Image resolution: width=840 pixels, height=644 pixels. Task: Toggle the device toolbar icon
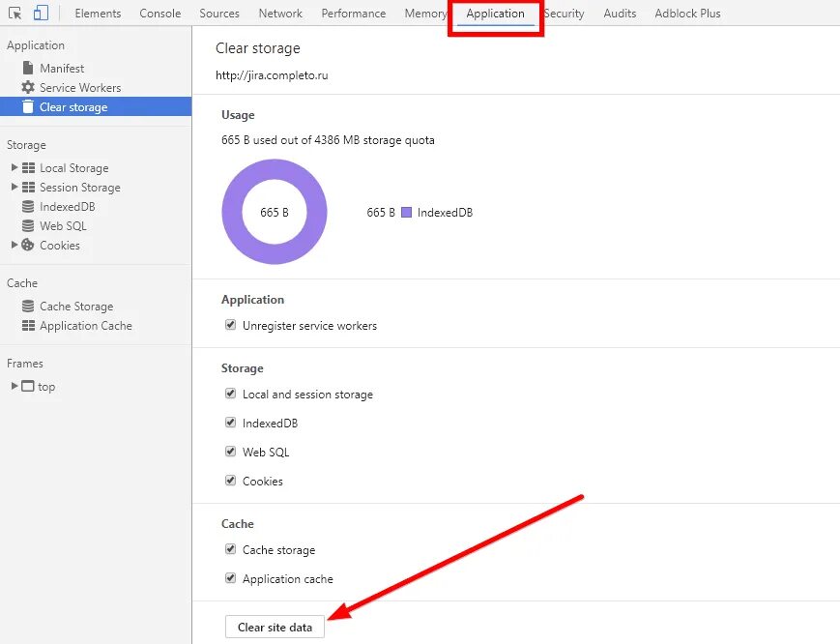pos(41,13)
